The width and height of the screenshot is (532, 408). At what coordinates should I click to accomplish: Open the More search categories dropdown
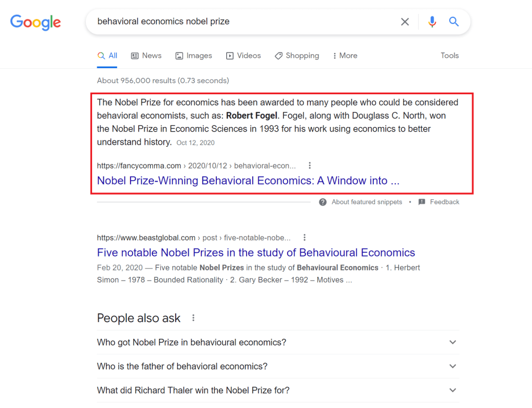click(344, 55)
